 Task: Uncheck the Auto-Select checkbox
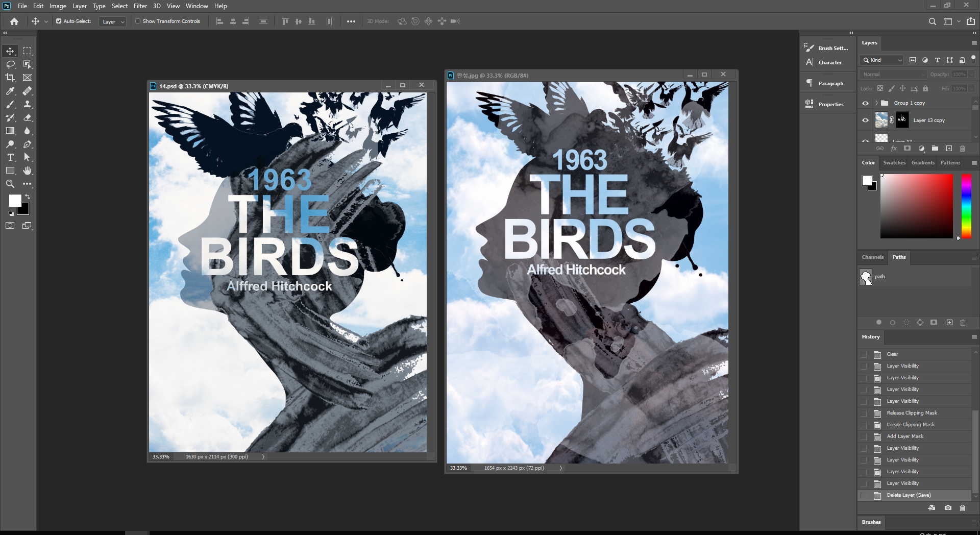59,21
